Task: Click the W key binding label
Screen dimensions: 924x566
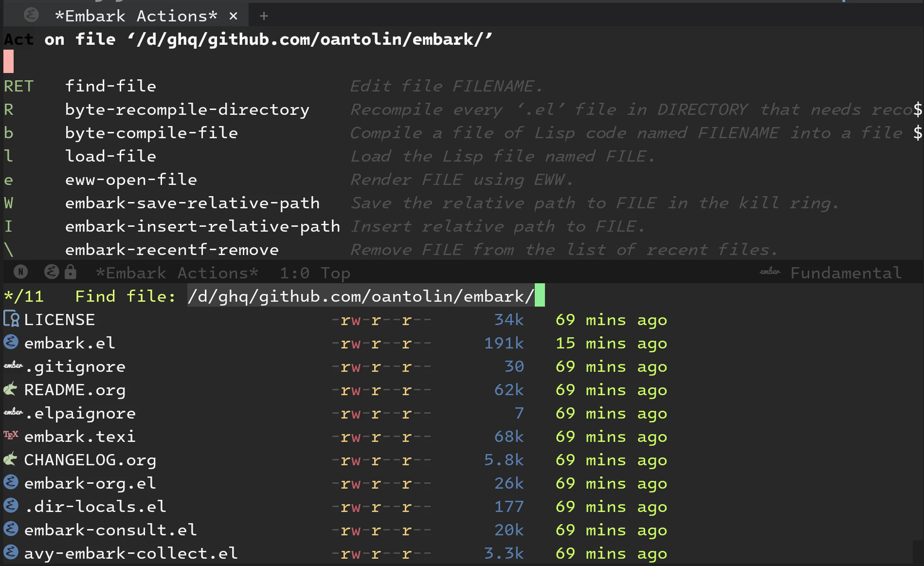Action: point(9,203)
